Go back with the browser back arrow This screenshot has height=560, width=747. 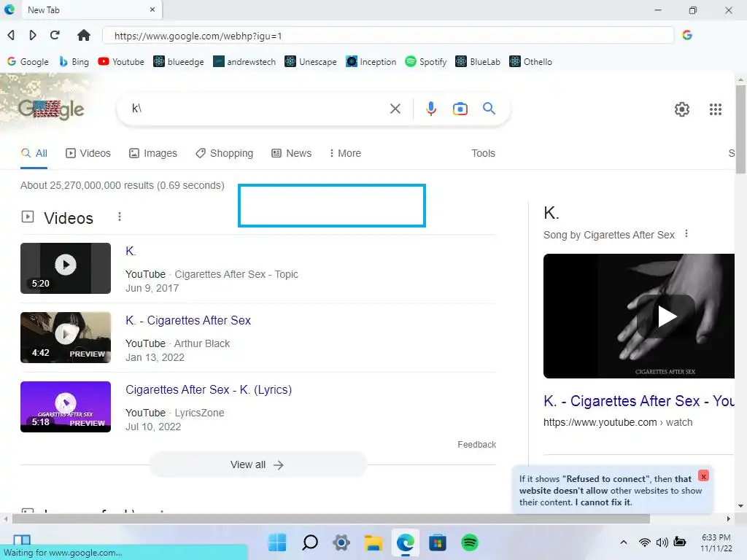(x=11, y=35)
